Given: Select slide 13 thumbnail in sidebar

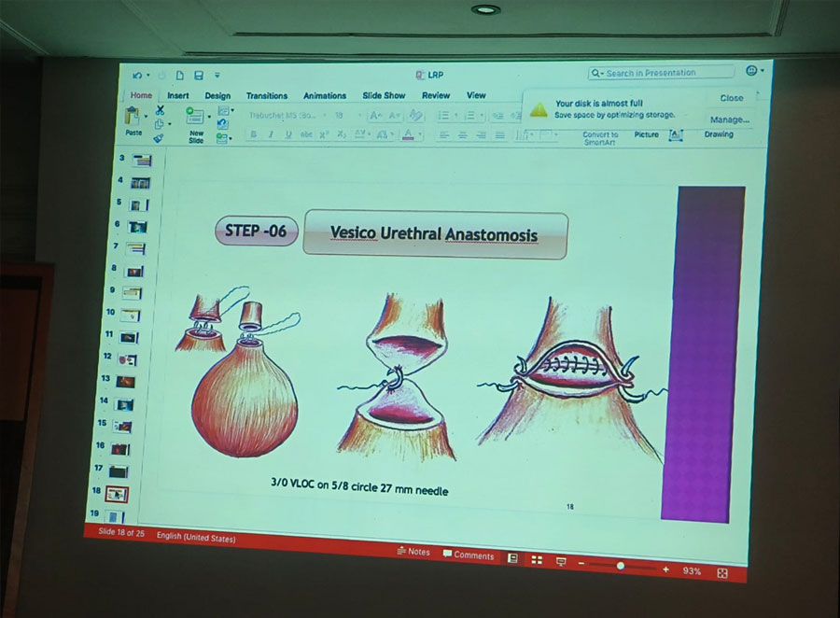Looking at the screenshot, I should coord(125,381).
